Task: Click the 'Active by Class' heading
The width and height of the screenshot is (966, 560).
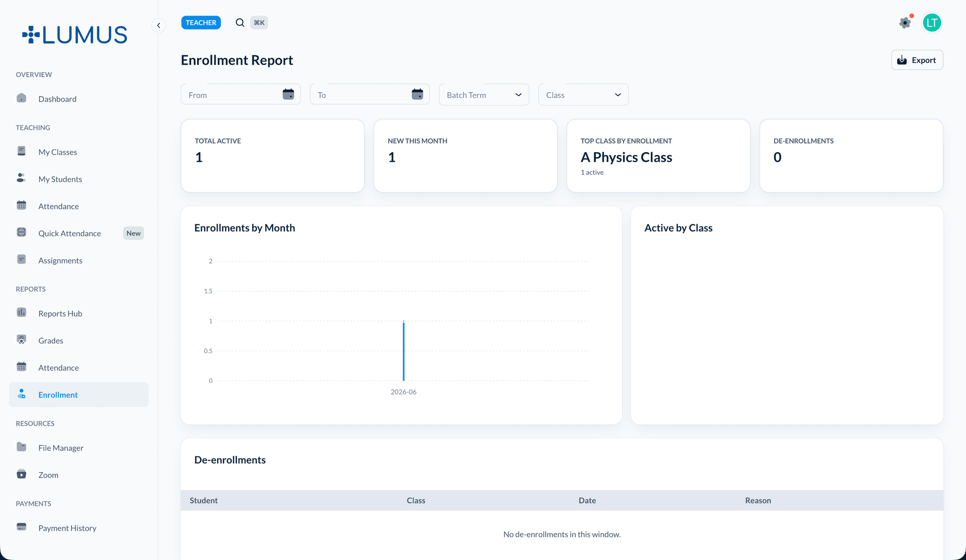Action: pos(678,228)
